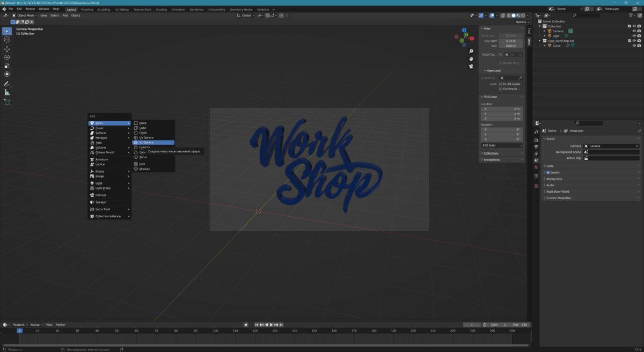Toggle X-ray view in viewport header
This screenshot has width=644, height=352.
(x=504, y=16)
